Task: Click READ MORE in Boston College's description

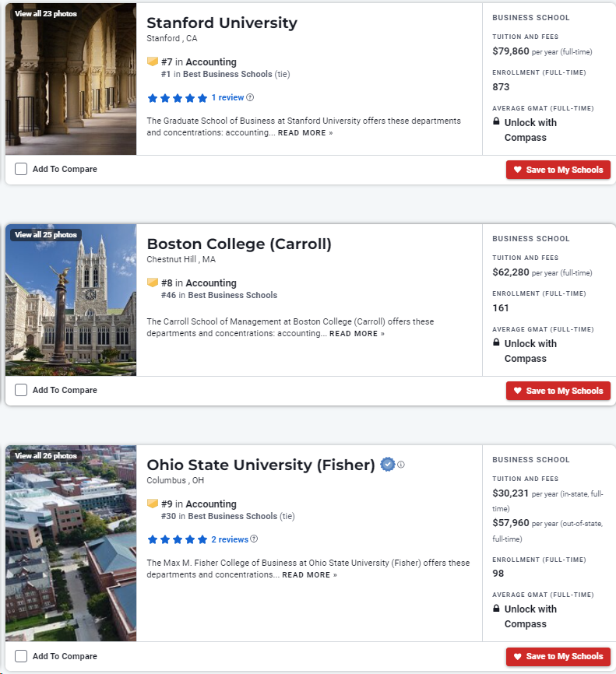Action: [357, 334]
